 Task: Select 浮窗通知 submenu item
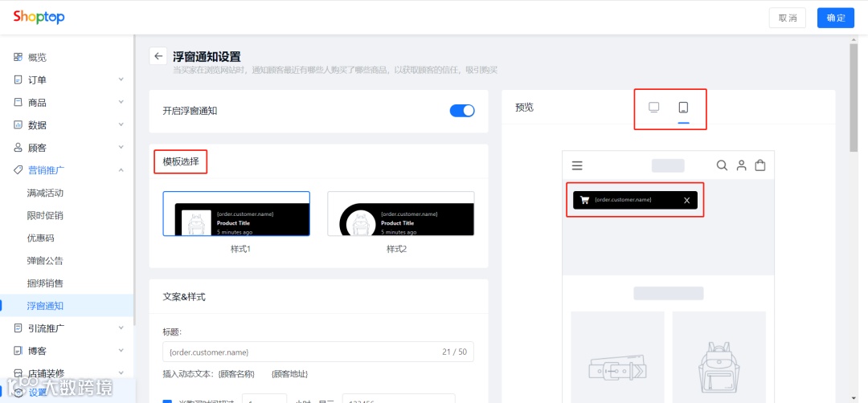point(67,306)
